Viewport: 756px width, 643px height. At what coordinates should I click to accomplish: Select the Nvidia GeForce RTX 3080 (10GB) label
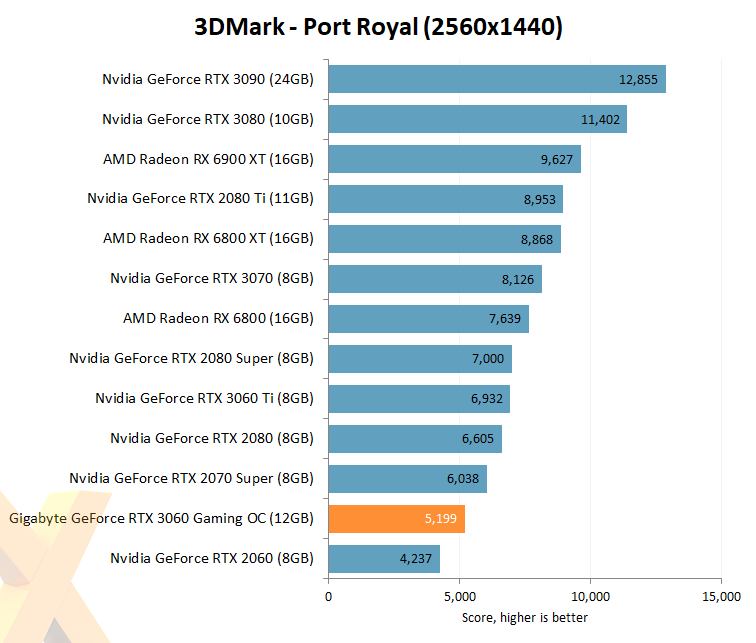point(208,119)
